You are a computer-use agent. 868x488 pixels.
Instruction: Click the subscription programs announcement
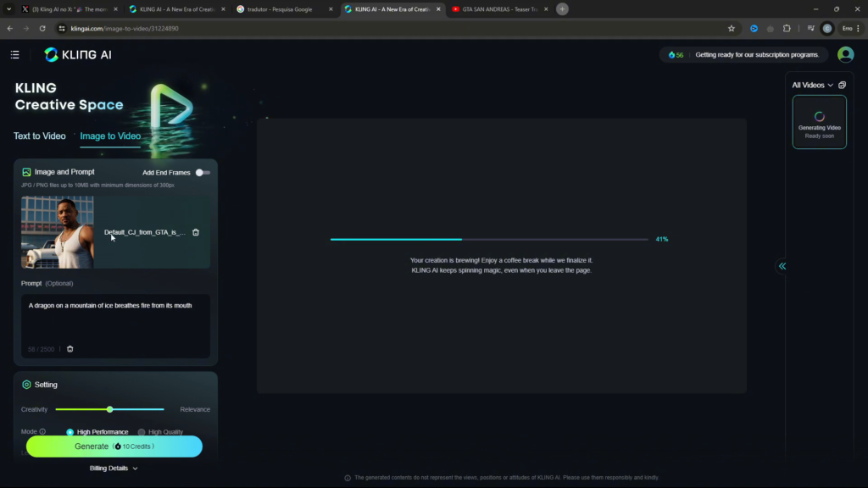point(756,55)
